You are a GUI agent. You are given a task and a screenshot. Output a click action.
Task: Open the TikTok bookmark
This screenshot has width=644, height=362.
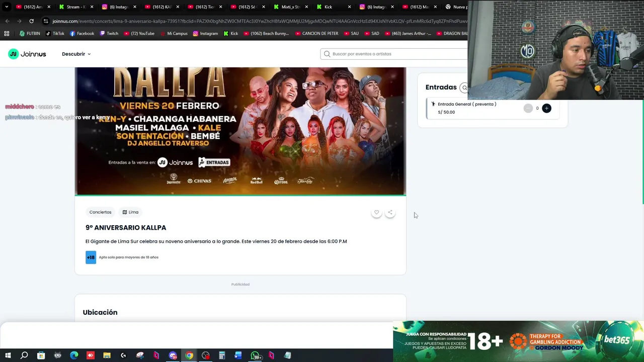pos(55,34)
